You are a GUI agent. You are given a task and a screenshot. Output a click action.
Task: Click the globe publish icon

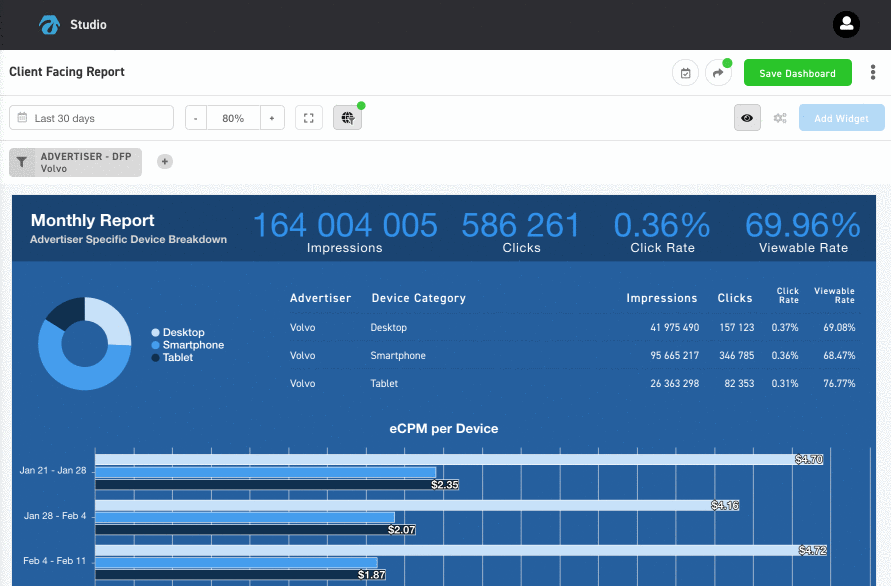pyautogui.click(x=345, y=117)
